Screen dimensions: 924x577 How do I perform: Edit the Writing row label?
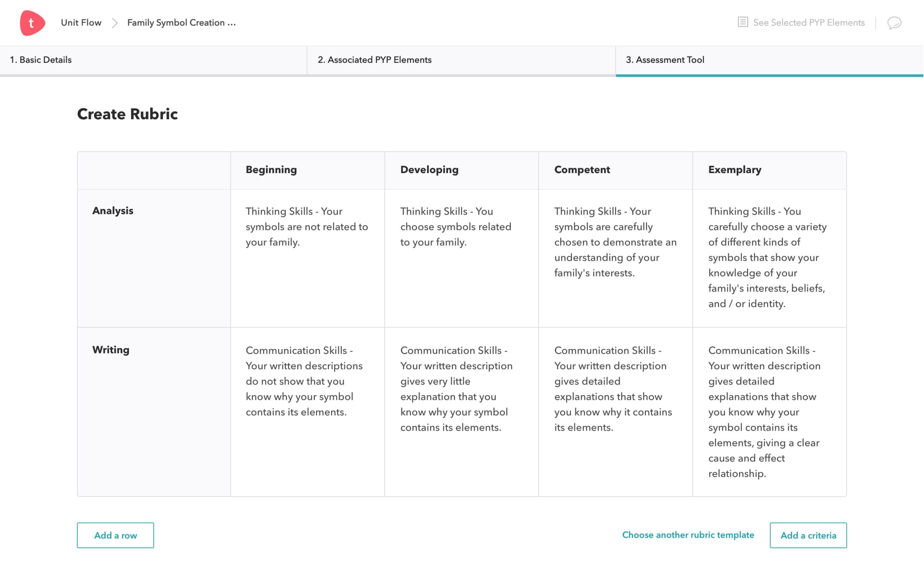coord(111,349)
